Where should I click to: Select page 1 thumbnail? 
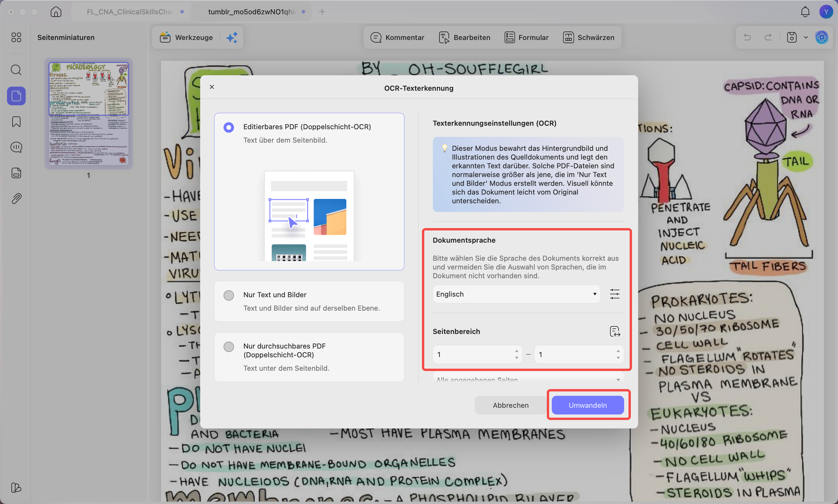click(x=89, y=114)
